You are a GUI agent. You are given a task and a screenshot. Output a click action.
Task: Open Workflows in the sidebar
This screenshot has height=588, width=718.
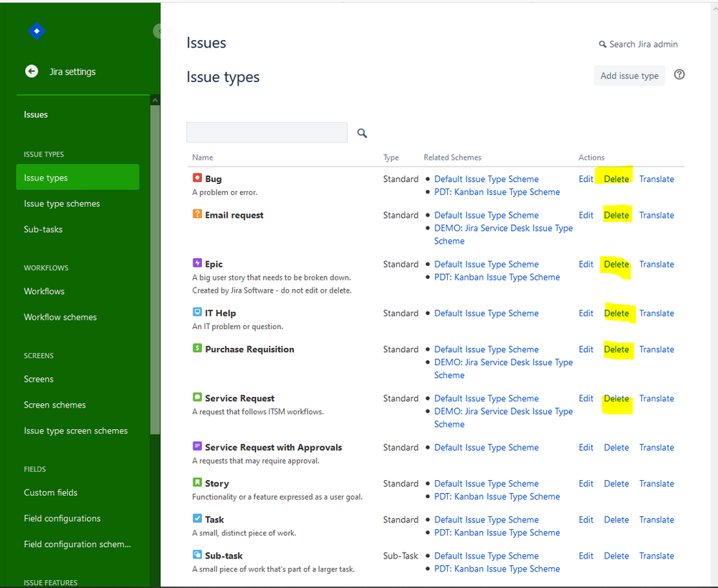click(x=44, y=291)
